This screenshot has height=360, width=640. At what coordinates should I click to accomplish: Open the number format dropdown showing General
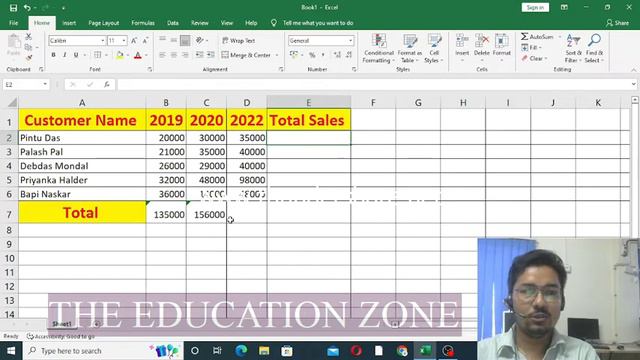click(x=350, y=40)
